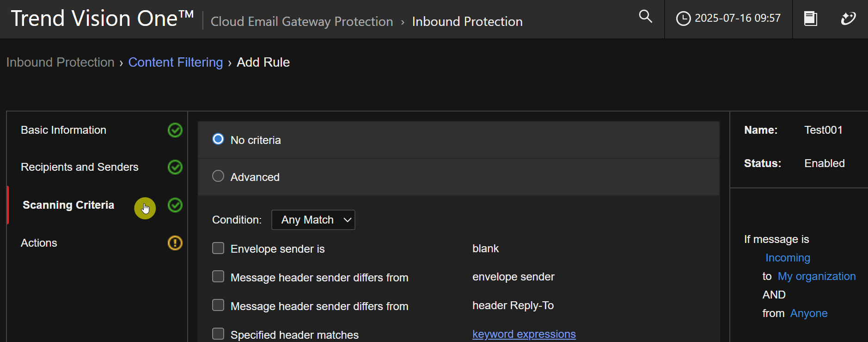This screenshot has height=342, width=868.
Task: Click the green checkmark beside Basic Information
Action: [175, 130]
